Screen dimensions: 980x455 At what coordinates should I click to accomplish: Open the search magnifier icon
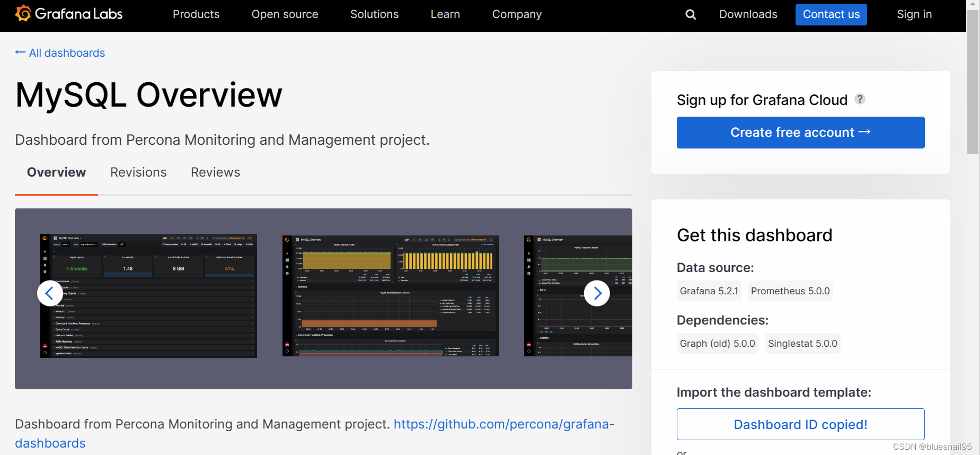pos(691,14)
